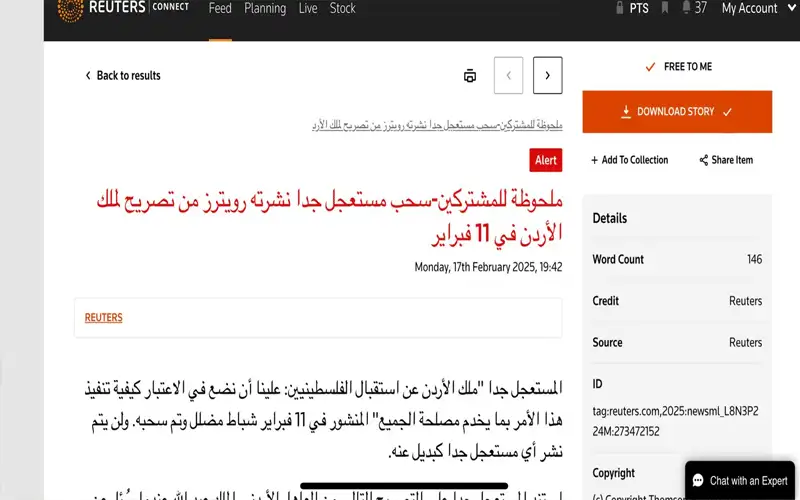Click the red Alert tag

coord(545,160)
